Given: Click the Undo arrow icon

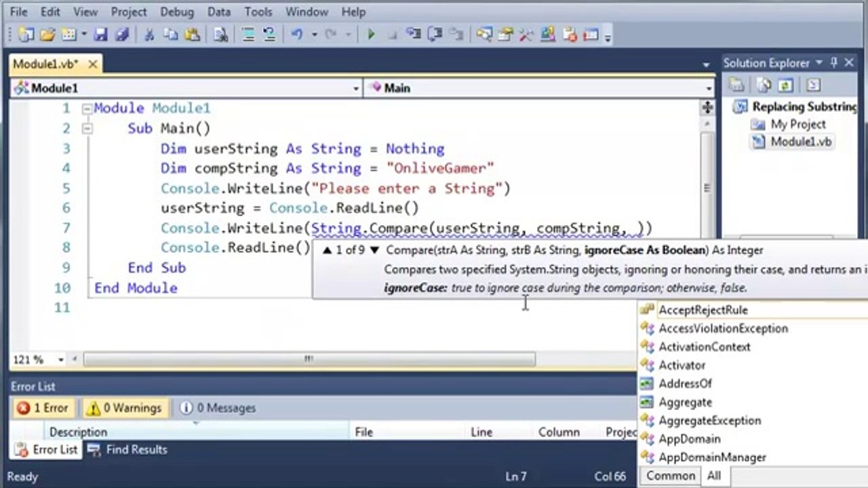Looking at the screenshot, I should (297, 35).
